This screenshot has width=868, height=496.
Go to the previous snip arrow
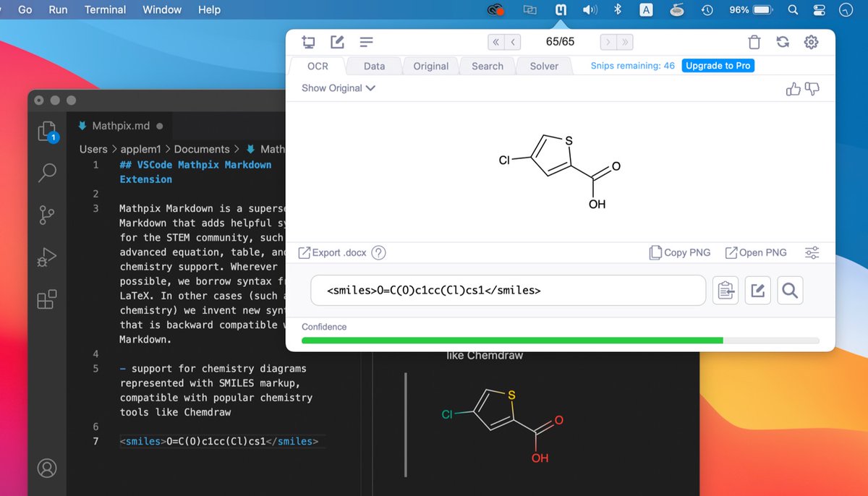(x=512, y=42)
